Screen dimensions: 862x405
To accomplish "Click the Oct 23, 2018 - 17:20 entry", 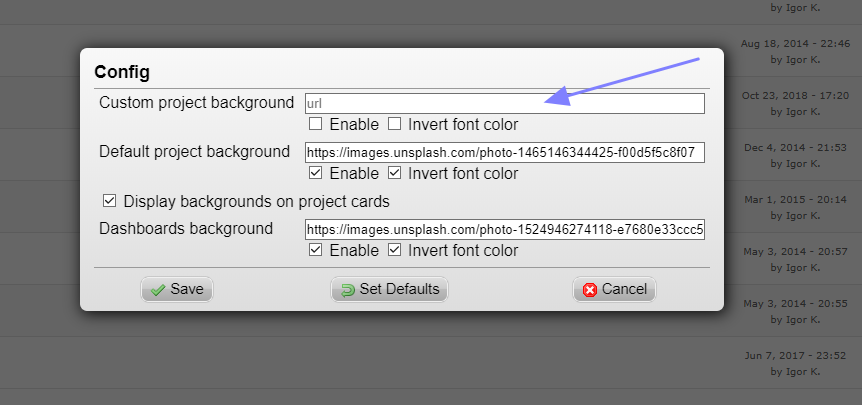I will tap(795, 103).
